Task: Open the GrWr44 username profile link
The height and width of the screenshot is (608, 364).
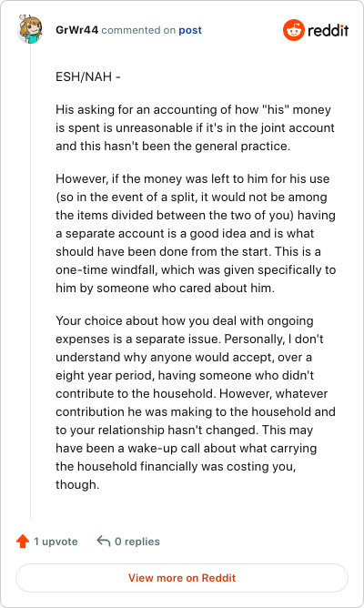Action: [76, 30]
